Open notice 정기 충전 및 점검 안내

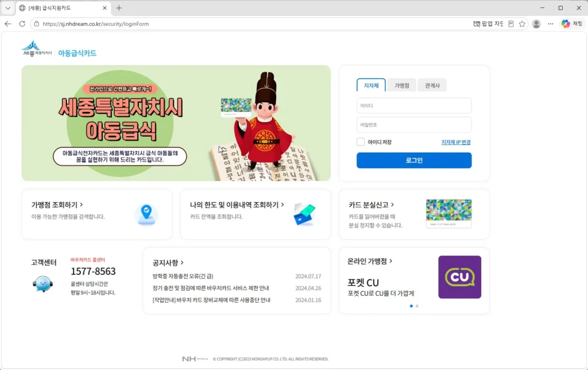coord(211,288)
